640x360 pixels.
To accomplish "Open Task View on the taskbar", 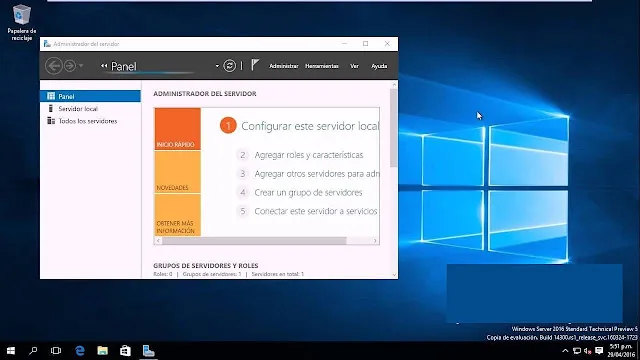I will click(x=56, y=351).
